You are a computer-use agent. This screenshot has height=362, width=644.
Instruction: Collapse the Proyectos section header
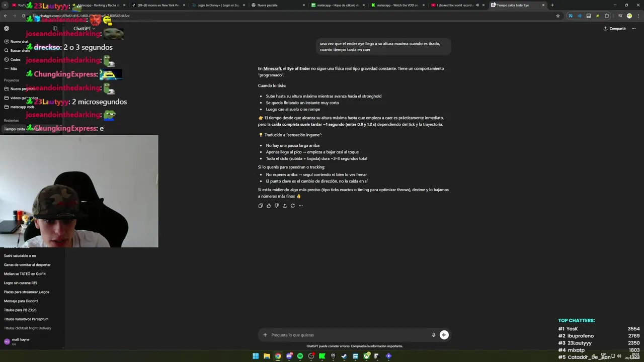[12, 80]
